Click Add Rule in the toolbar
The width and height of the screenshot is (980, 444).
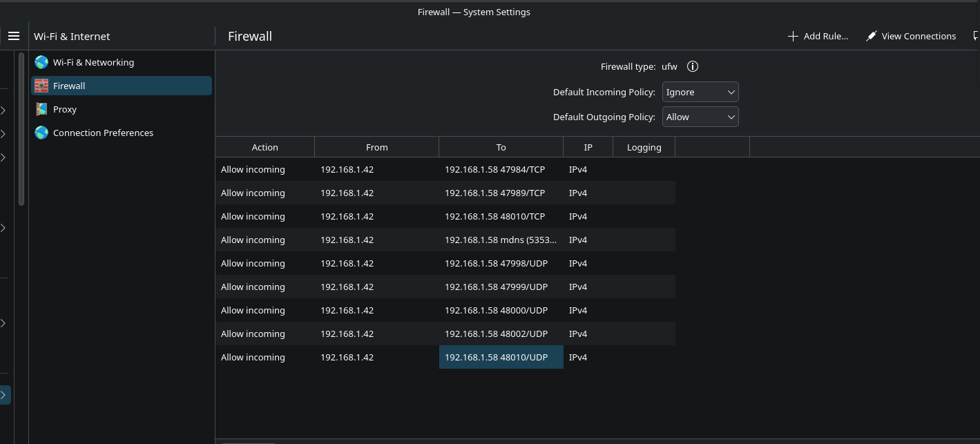pyautogui.click(x=818, y=36)
